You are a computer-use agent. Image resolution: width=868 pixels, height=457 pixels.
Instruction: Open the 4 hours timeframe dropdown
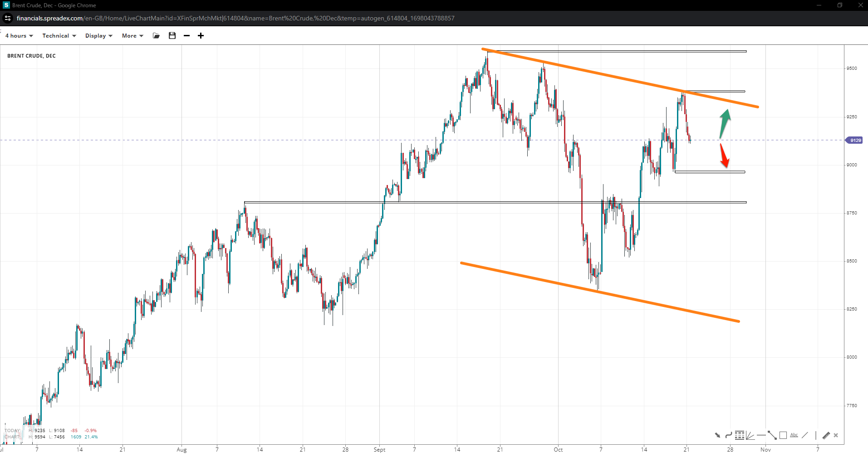pos(19,36)
